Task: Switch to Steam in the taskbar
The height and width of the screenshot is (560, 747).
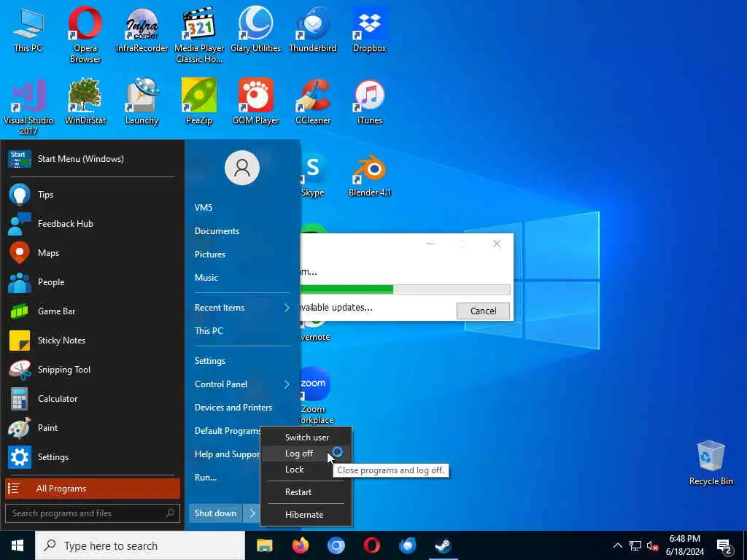Action: [443, 545]
